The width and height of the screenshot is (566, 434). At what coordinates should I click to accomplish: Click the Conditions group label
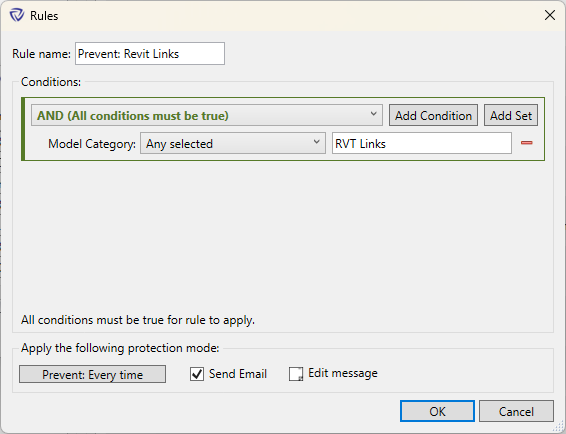click(x=51, y=82)
